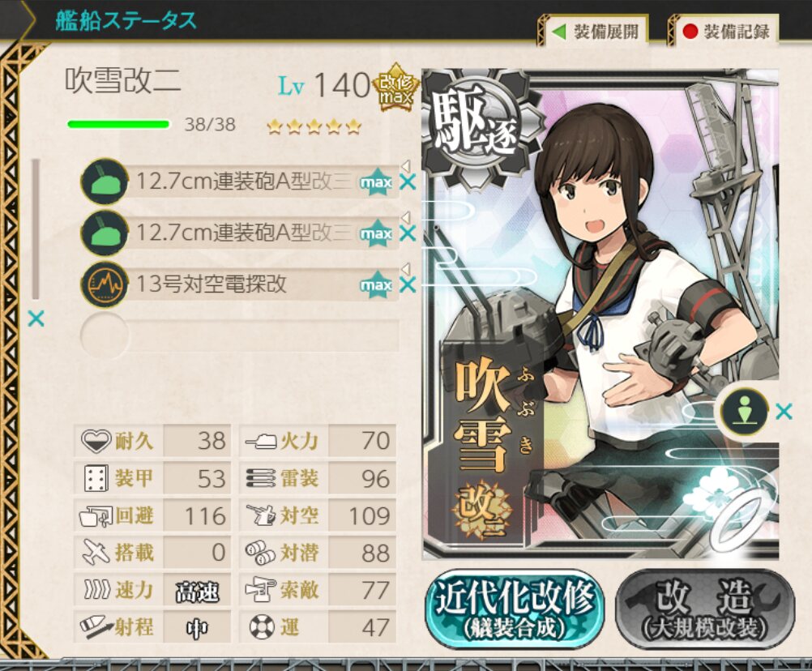Open the 装備展開 tab
Viewport: 812px width, 671px height.
click(x=596, y=32)
